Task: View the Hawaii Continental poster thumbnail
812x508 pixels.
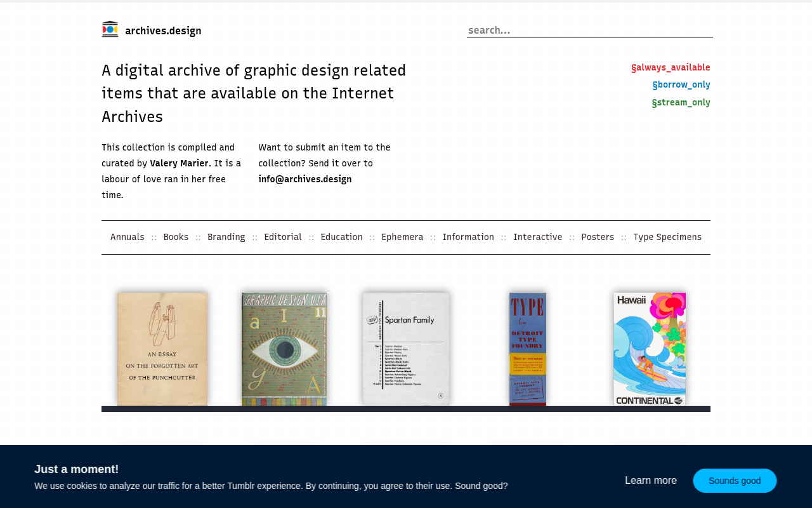Action: (650, 349)
